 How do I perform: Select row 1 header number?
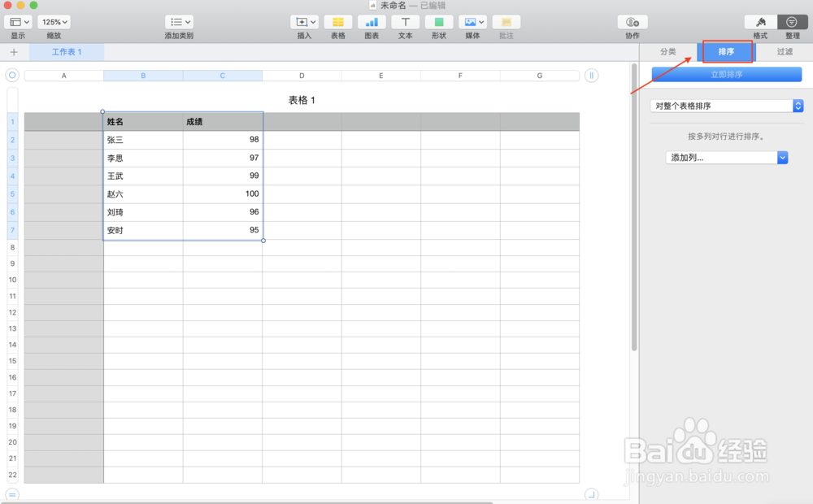click(12, 122)
